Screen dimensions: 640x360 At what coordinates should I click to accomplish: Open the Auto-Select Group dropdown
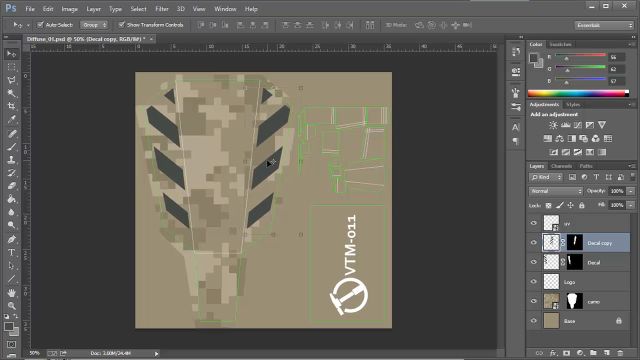pyautogui.click(x=94, y=25)
